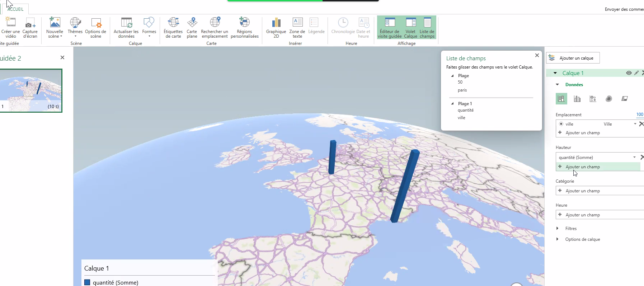The height and width of the screenshot is (286, 644).
Task: Close the tour editor pane
Action: pyautogui.click(x=62, y=57)
